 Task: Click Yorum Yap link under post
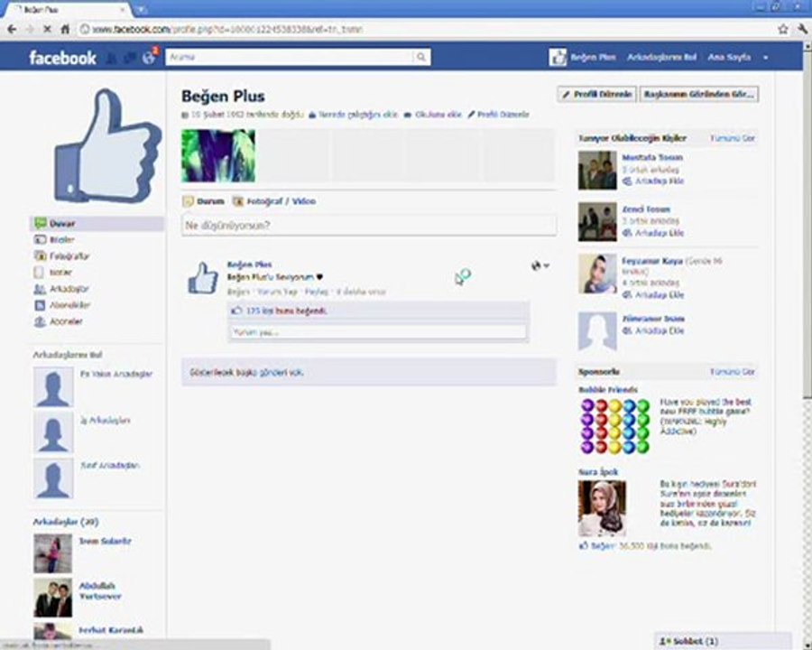pyautogui.click(x=277, y=292)
